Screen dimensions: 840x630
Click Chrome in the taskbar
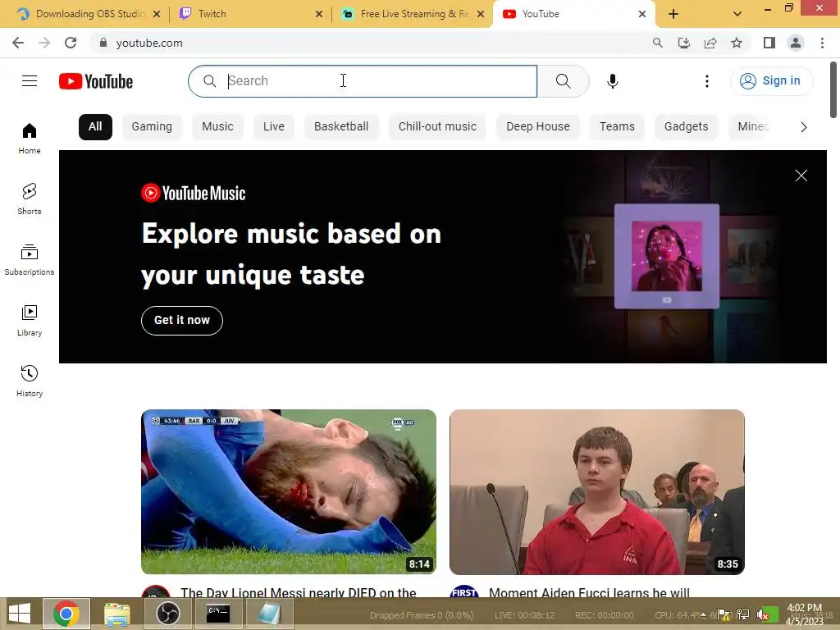[x=66, y=614]
